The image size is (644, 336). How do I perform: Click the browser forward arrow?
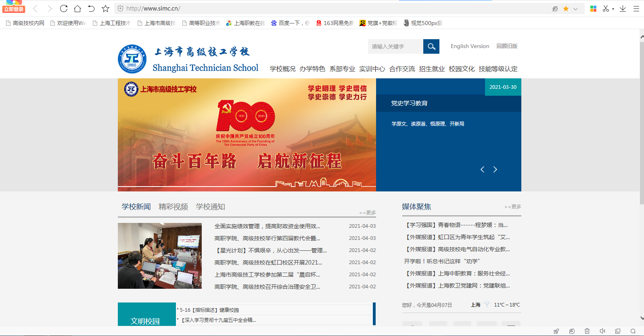tap(50, 8)
